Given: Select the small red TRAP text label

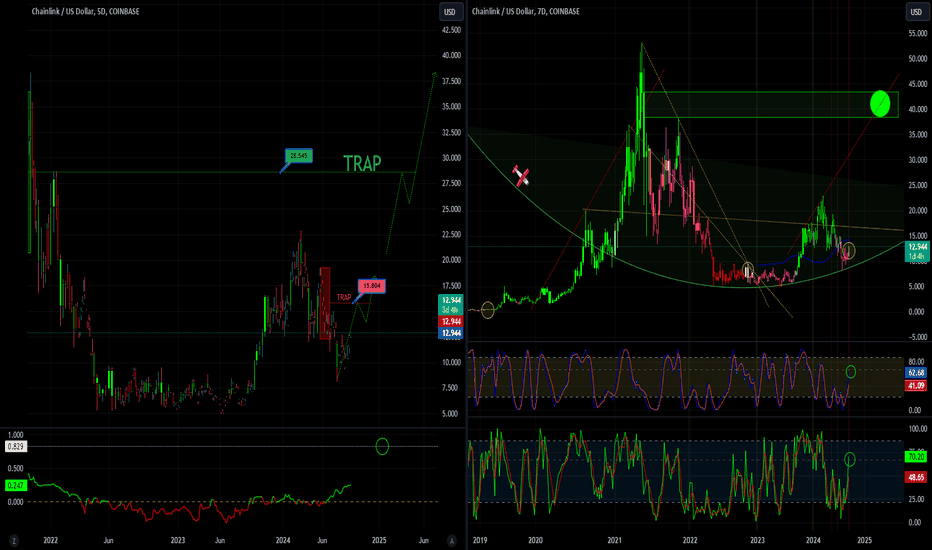Looking at the screenshot, I should pyautogui.click(x=344, y=297).
